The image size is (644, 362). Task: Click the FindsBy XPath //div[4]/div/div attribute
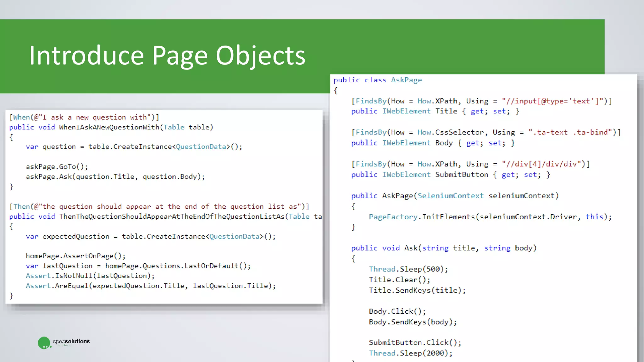(471, 164)
